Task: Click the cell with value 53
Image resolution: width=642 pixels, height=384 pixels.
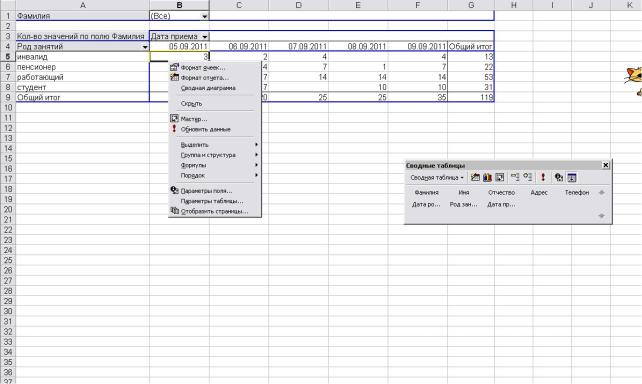Action: (x=471, y=77)
